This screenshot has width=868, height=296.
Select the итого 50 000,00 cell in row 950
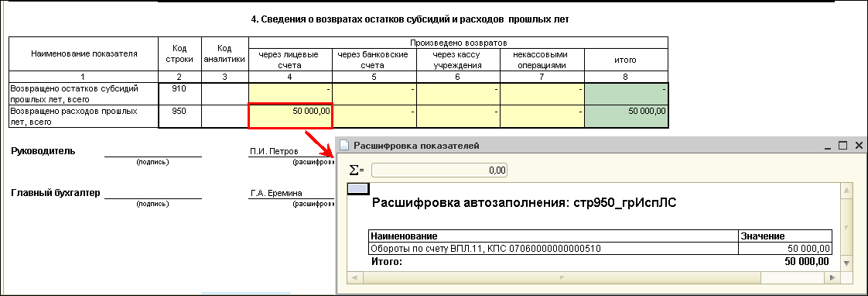[x=626, y=116]
